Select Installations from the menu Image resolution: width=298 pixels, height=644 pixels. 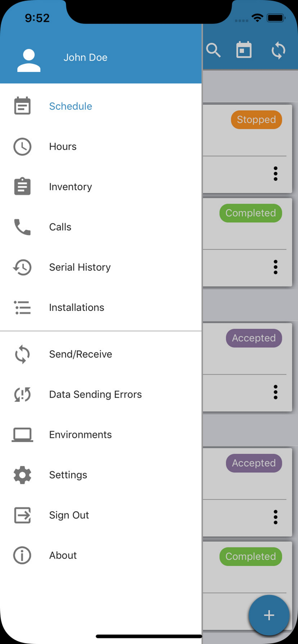pyautogui.click(x=77, y=307)
